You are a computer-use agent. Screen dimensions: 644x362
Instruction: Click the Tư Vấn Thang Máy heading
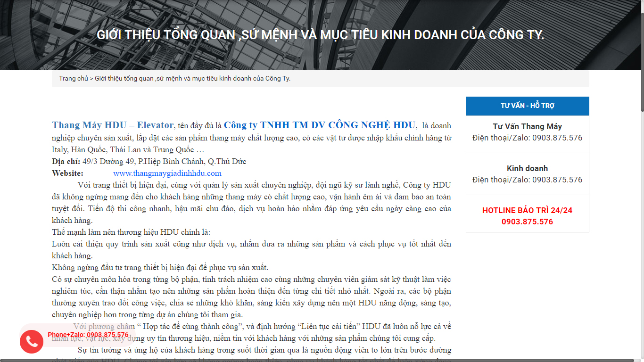pos(527,127)
